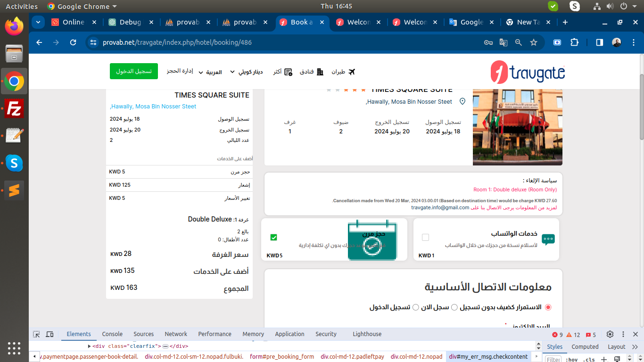
Task: Click the site information icon in address bar
Action: click(x=93, y=42)
